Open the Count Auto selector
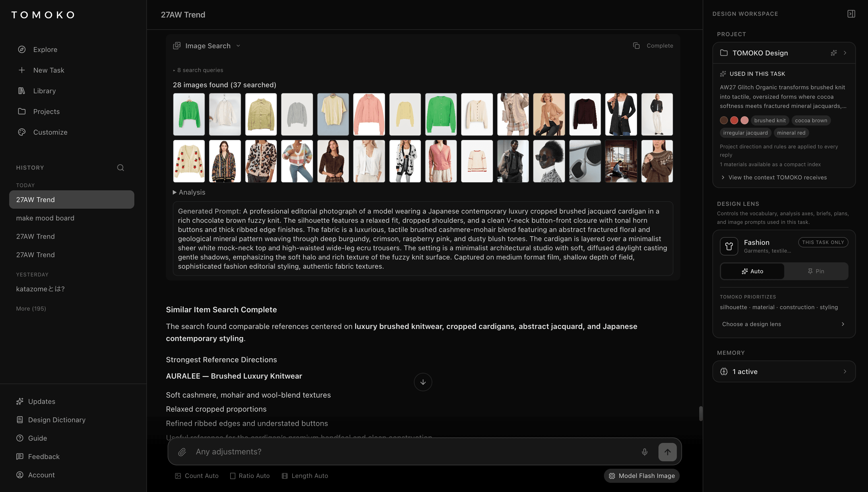 point(197,475)
